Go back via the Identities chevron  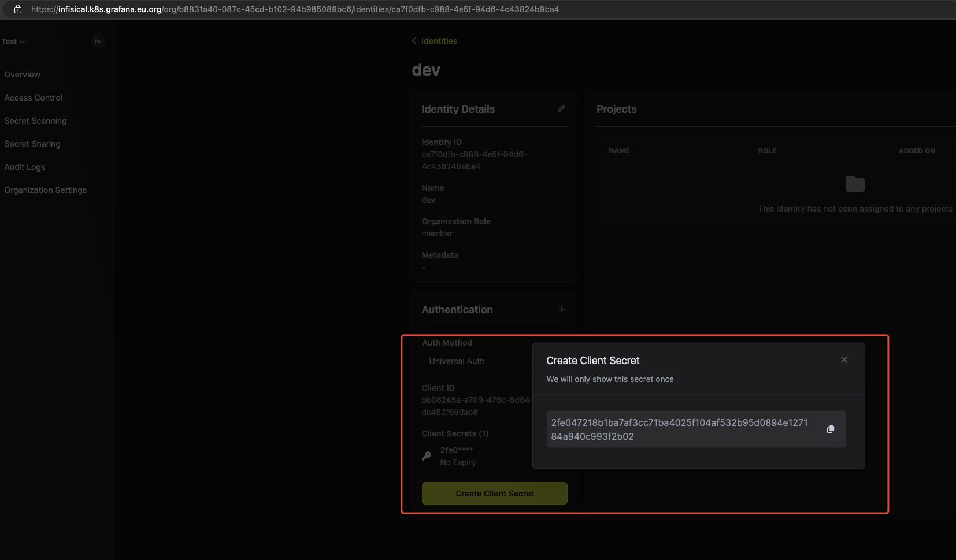[x=414, y=40]
